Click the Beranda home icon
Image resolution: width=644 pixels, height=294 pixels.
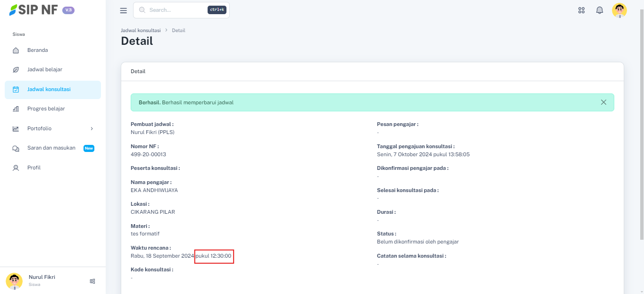click(x=16, y=50)
